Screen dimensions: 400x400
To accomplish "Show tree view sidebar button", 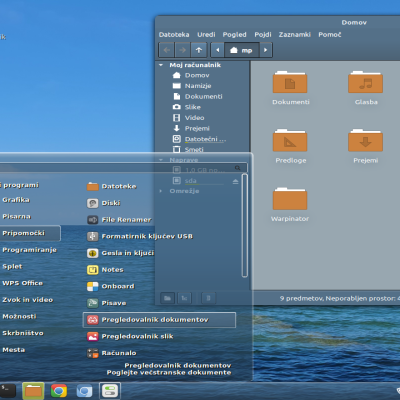I will (184, 298).
